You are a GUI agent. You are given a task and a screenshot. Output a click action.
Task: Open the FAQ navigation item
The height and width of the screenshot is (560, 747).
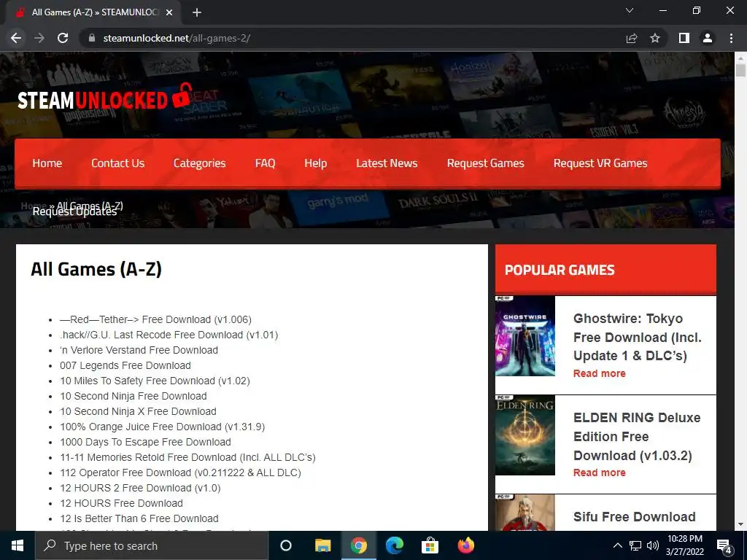(266, 163)
